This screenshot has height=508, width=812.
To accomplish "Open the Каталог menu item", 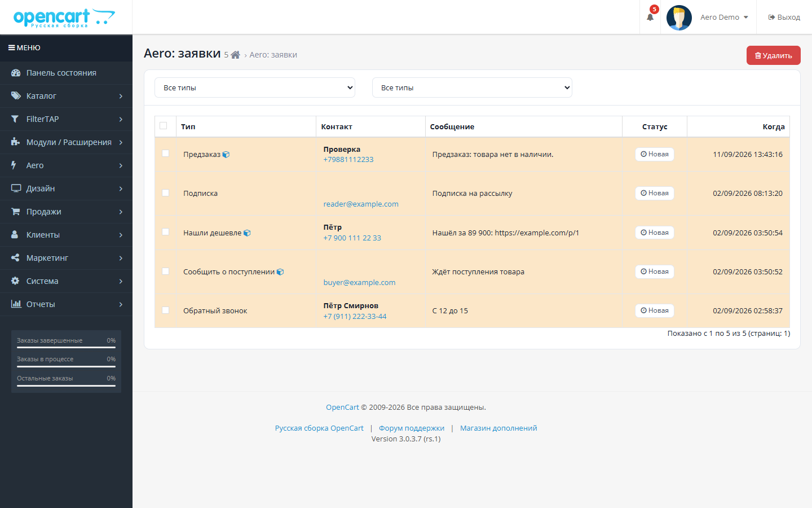I will [66, 96].
